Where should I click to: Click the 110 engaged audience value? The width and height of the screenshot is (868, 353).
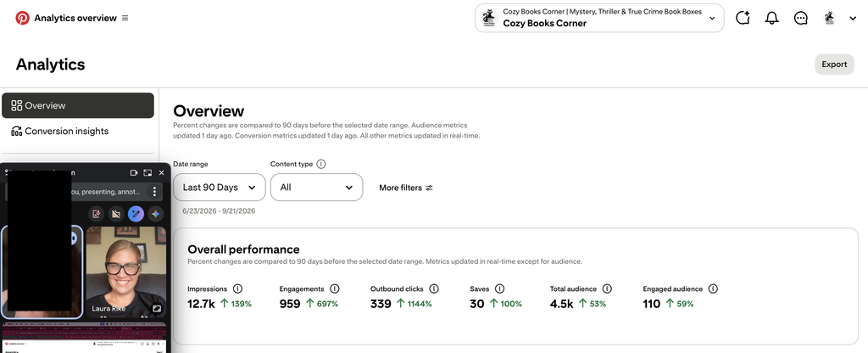(652, 304)
